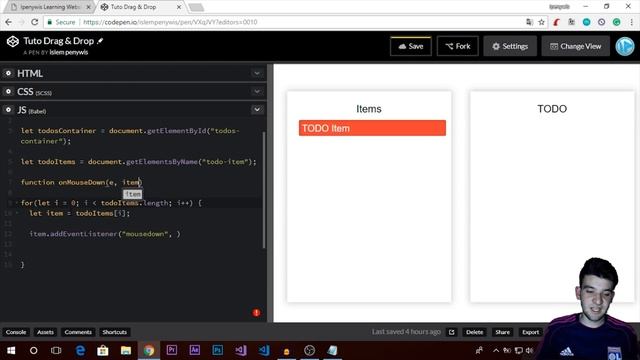
Task: Click the addEventListener line in JS editor
Action: [x=104, y=234]
